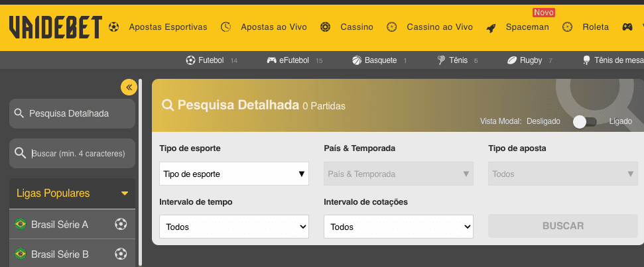The image size is (644, 267).
Task: Collapse sidebar with double-chevron button
Action: tap(129, 87)
